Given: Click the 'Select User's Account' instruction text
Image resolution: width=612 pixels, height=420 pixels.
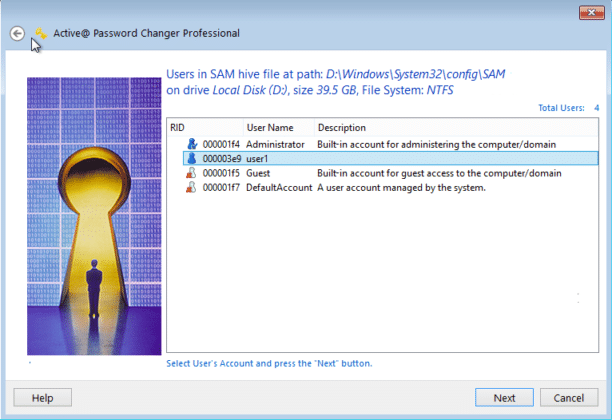Looking at the screenshot, I should 269,363.
